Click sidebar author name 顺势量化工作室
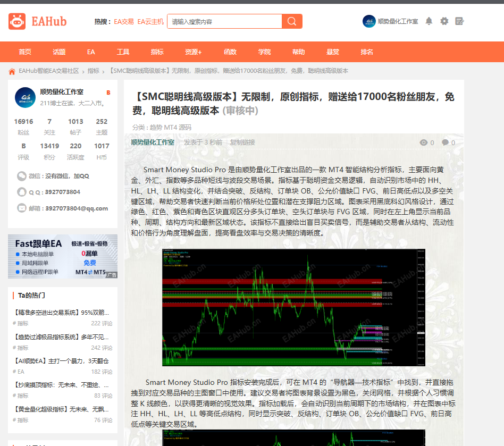The width and height of the screenshot is (504, 446). click(62, 92)
